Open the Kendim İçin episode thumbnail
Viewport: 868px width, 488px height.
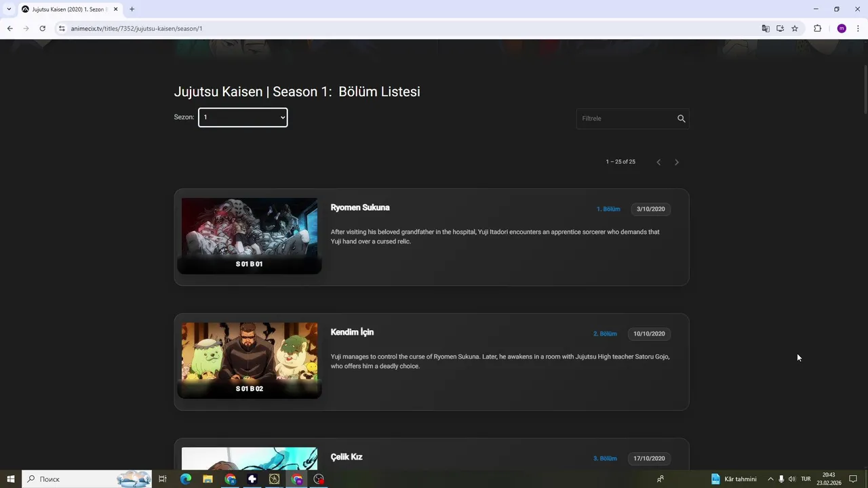coord(250,361)
